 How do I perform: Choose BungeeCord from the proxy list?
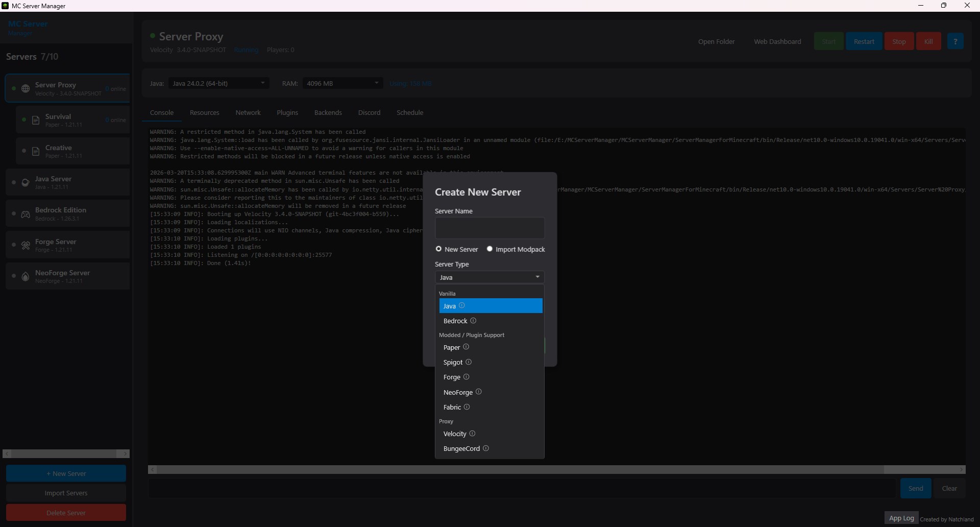[x=491, y=448]
